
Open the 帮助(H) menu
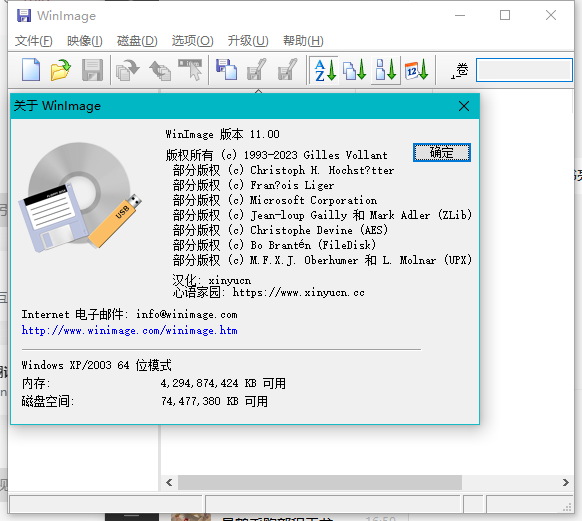click(303, 40)
